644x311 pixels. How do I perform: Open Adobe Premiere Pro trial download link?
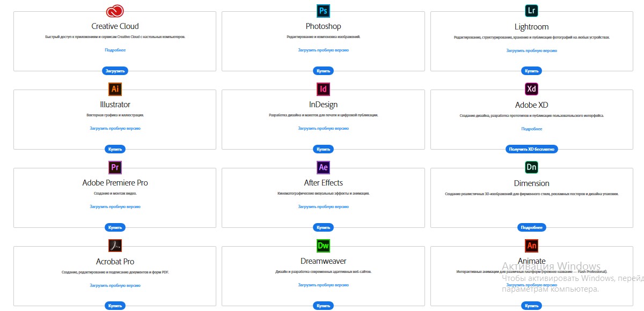[x=115, y=206]
